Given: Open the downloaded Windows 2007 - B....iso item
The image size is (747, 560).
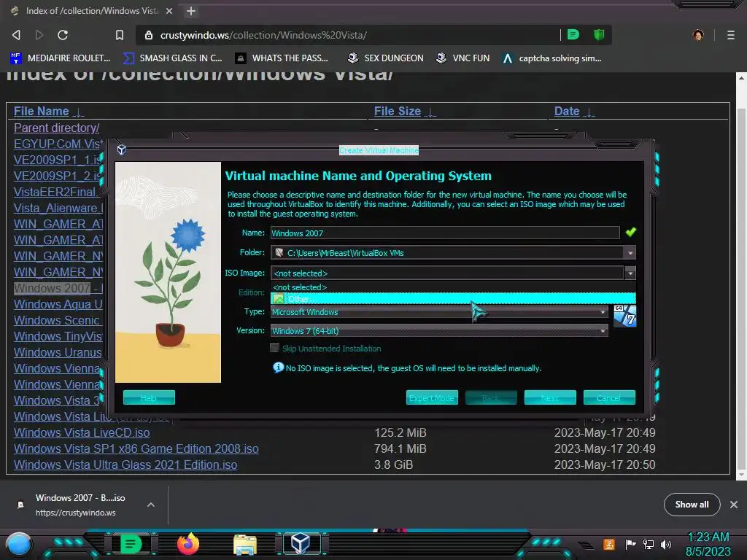Looking at the screenshot, I should [x=80, y=505].
